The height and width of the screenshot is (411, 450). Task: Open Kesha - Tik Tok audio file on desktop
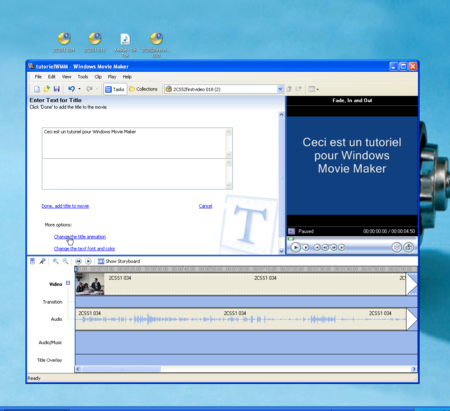pyautogui.click(x=125, y=45)
